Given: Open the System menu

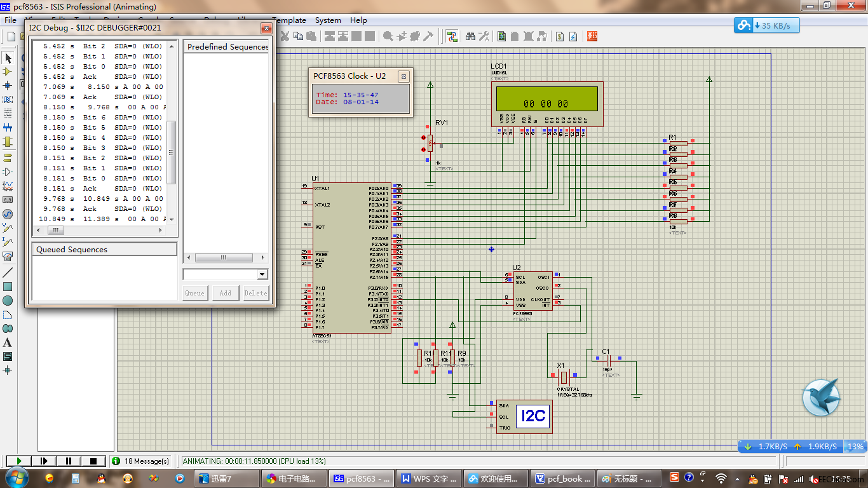Looking at the screenshot, I should tap(328, 20).
